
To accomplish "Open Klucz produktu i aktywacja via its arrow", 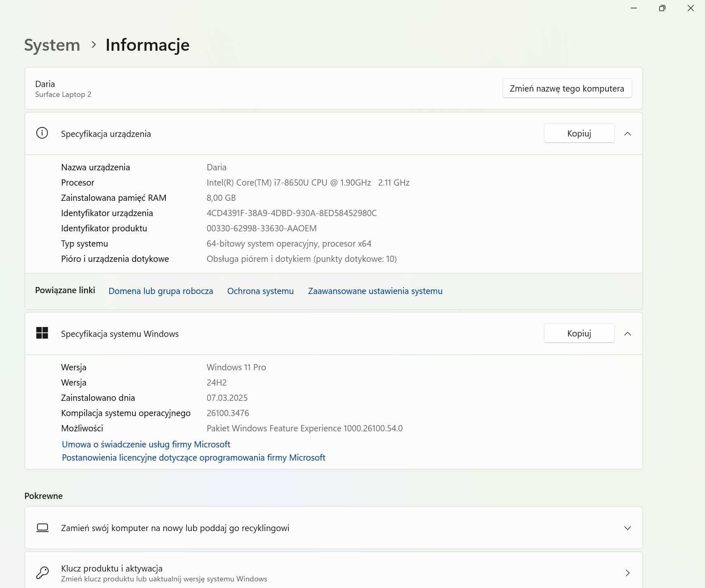I will pos(627,573).
